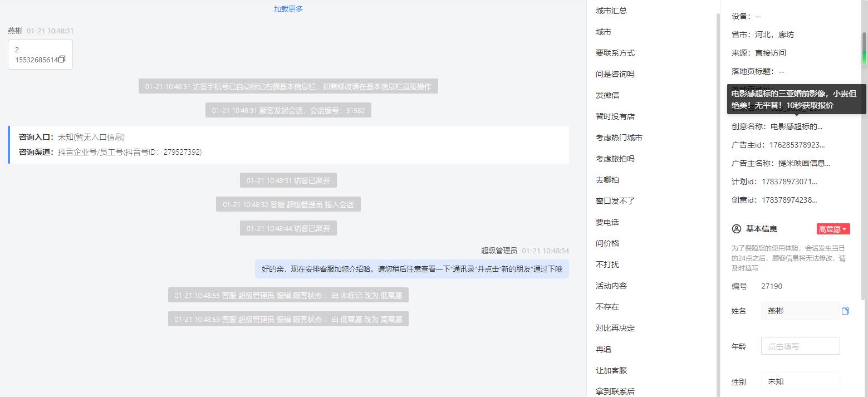Click the 咨询渠道 line with 抖音号ID 279527392

(x=110, y=152)
